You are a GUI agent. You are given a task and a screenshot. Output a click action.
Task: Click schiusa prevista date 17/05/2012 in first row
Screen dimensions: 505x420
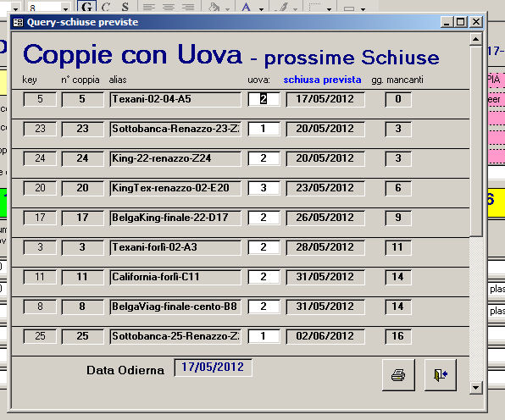click(x=325, y=99)
